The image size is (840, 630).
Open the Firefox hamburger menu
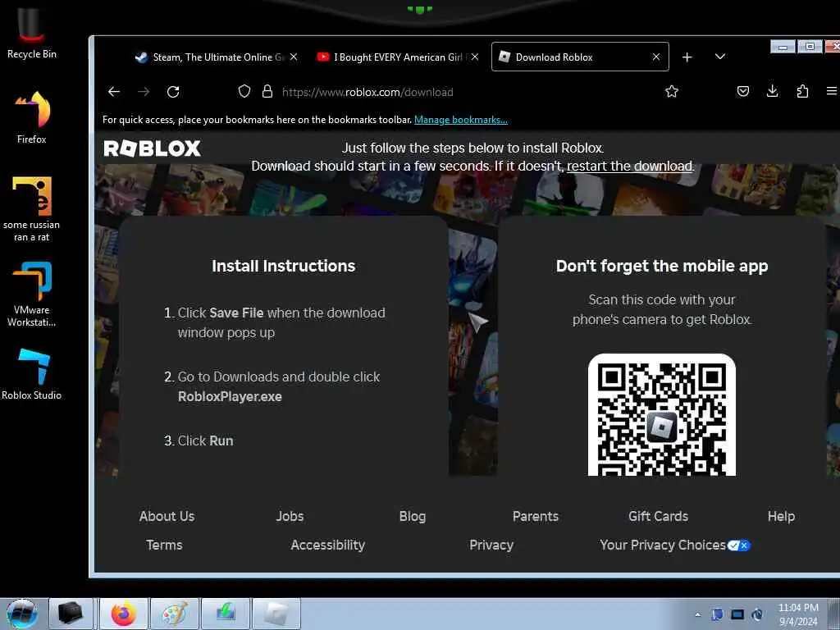point(832,92)
